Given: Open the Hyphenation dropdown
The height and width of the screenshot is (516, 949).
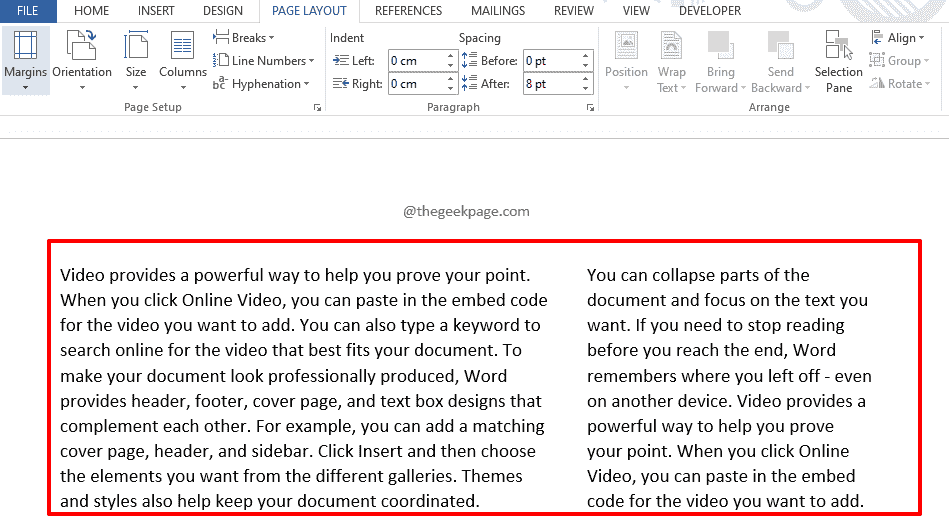Looking at the screenshot, I should point(261,84).
